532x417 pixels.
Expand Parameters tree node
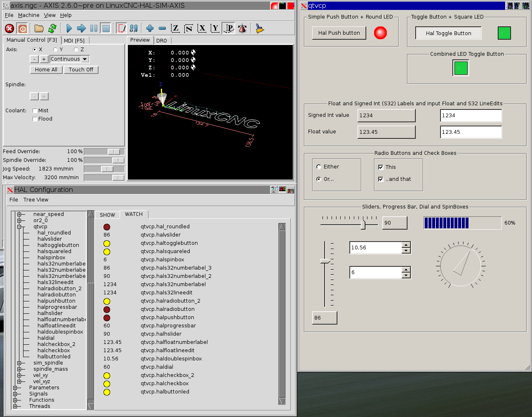[x=15, y=388]
